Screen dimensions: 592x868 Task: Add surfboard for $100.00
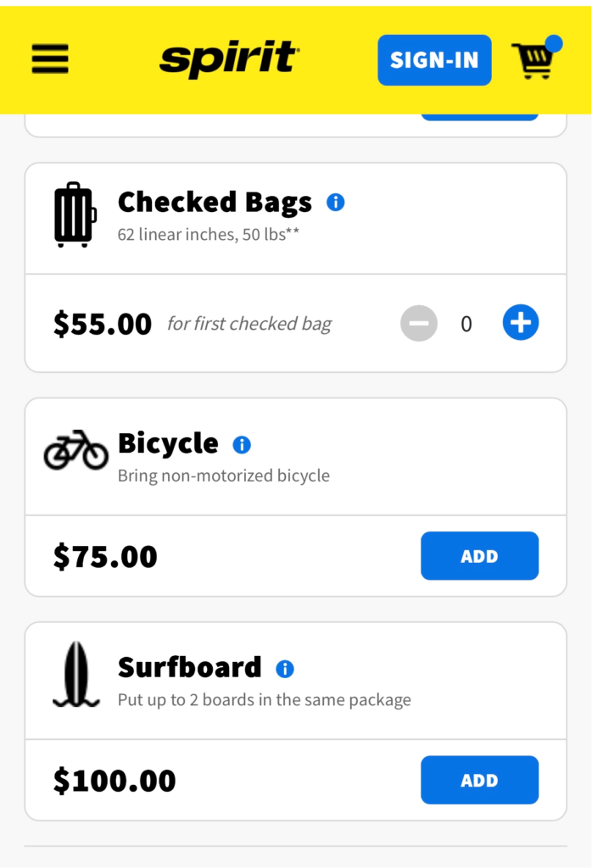point(479,780)
